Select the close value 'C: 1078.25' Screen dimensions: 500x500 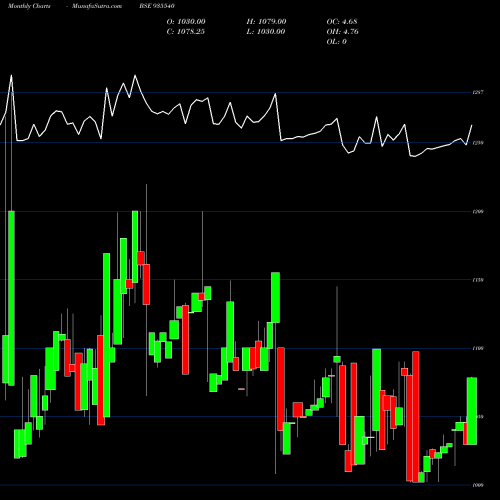pos(186,32)
